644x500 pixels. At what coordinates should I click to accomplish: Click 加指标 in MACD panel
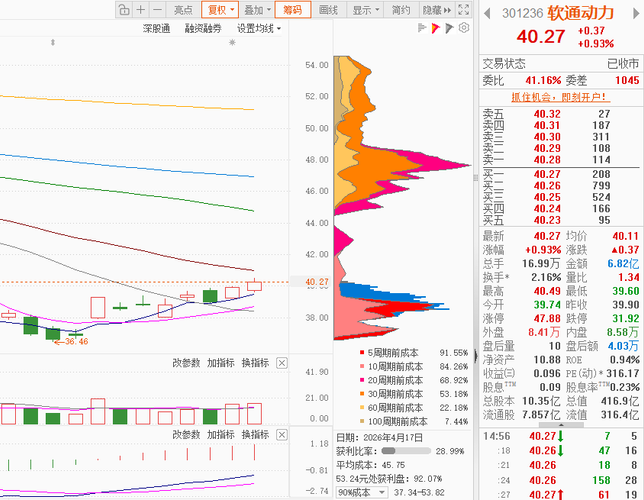pyautogui.click(x=221, y=435)
